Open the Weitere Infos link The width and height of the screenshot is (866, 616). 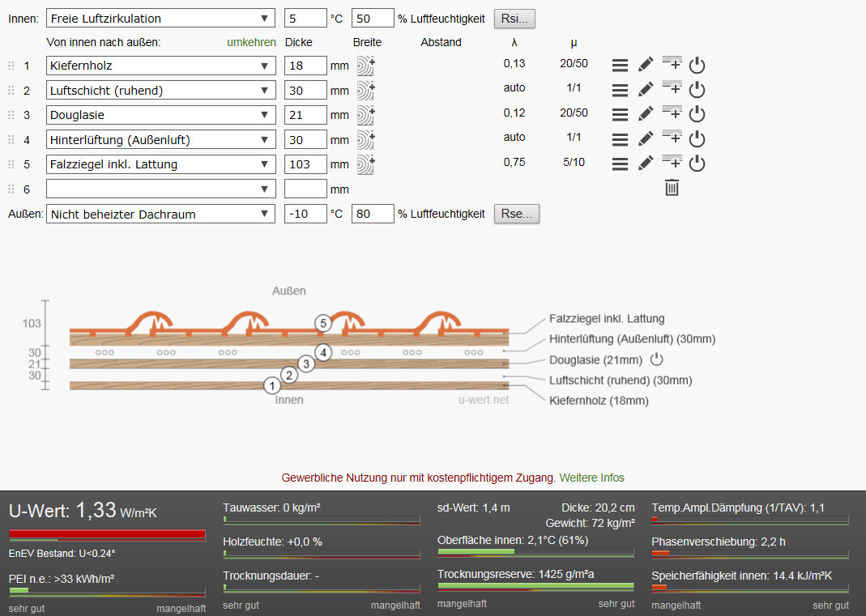coord(591,478)
